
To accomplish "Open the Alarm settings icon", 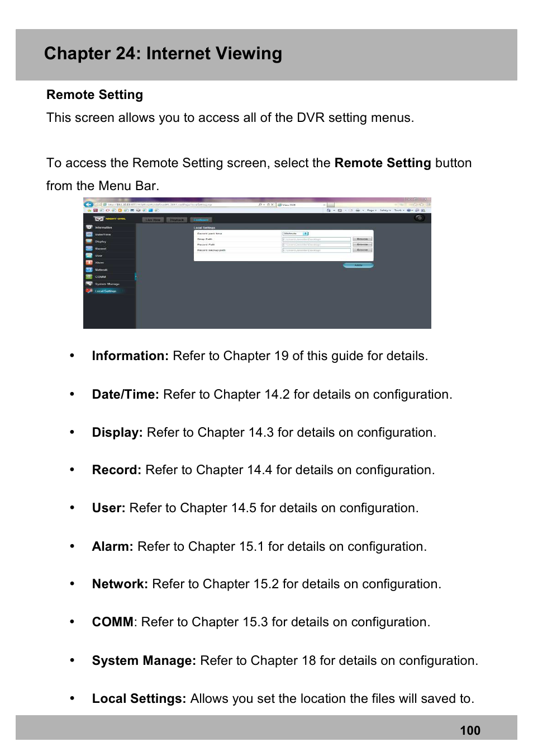I will [x=89, y=263].
